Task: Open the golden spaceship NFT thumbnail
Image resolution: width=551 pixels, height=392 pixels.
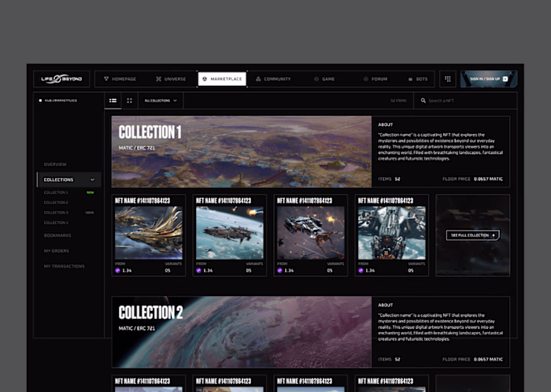Action: click(149, 233)
